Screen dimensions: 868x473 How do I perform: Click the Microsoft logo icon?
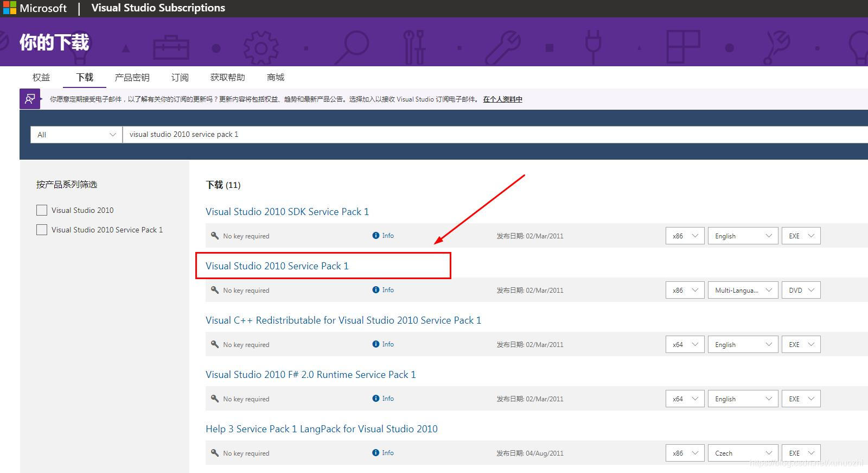[x=10, y=8]
